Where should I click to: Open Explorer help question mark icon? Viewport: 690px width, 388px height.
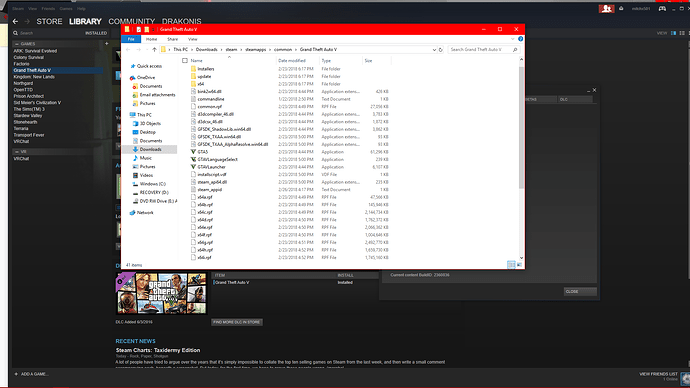[x=520, y=39]
